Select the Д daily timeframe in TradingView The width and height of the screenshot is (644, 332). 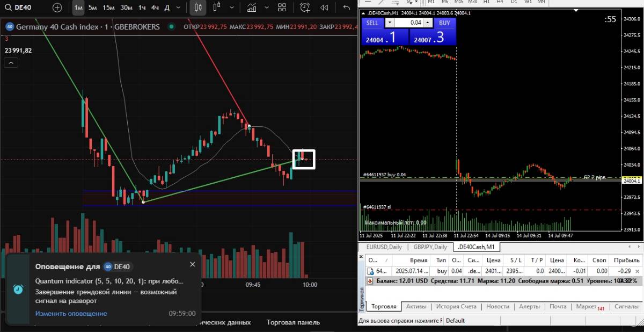pyautogui.click(x=167, y=8)
